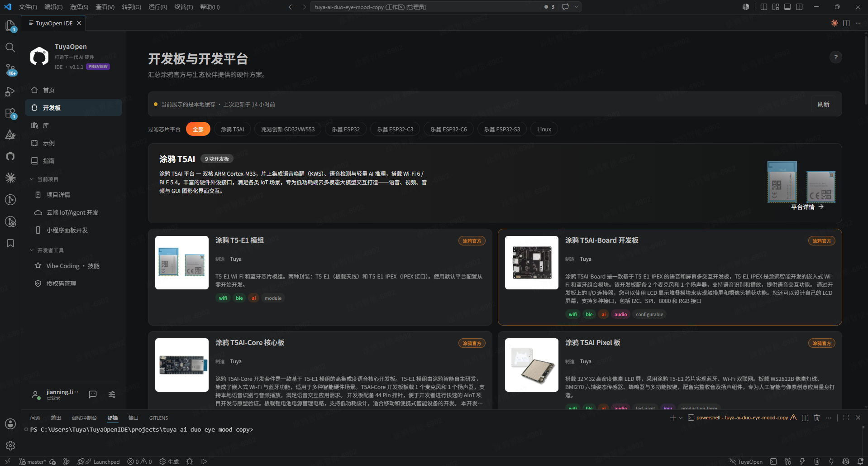
Task: Filter boards by 乐鑫 ESP32
Action: pyautogui.click(x=346, y=129)
